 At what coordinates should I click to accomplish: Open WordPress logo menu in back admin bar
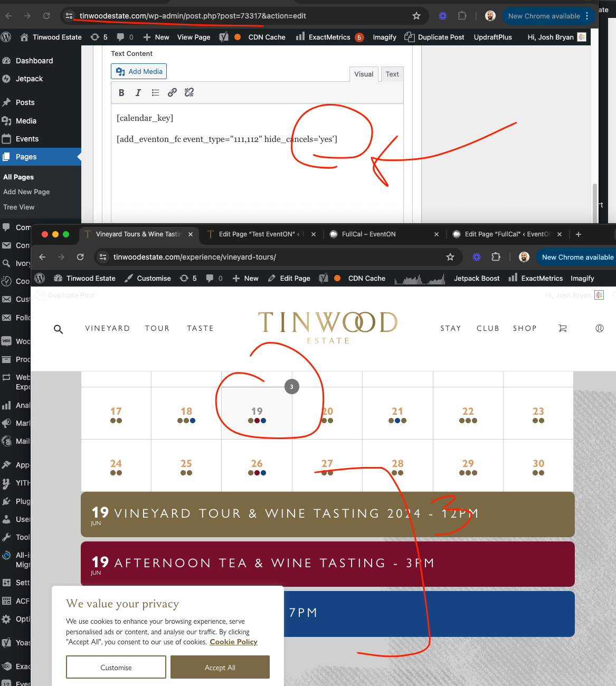pyautogui.click(x=6, y=37)
